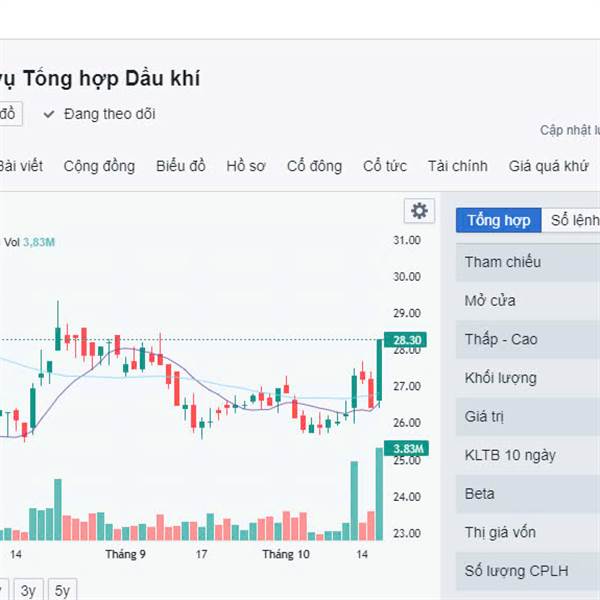The height and width of the screenshot is (600, 600).
Task: Toggle the Đang theo dõi follow status
Action: click(x=99, y=114)
